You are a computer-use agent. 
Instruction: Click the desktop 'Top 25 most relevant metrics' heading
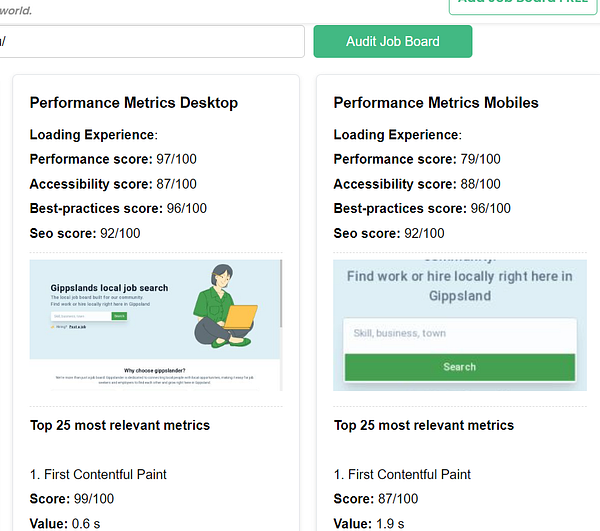point(120,425)
